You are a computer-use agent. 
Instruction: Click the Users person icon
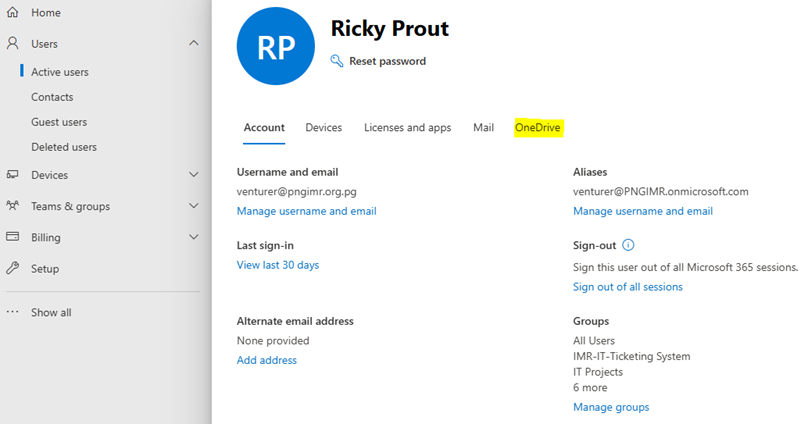[x=13, y=44]
